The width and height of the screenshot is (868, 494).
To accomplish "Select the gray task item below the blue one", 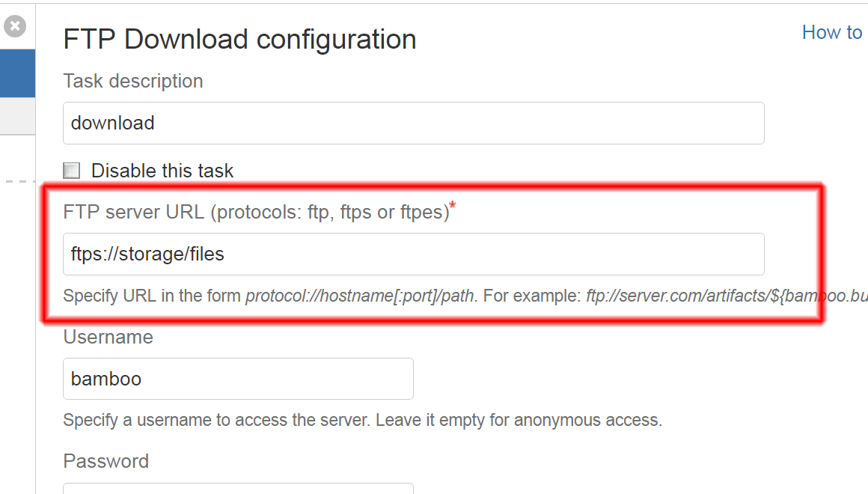I will click(18, 116).
